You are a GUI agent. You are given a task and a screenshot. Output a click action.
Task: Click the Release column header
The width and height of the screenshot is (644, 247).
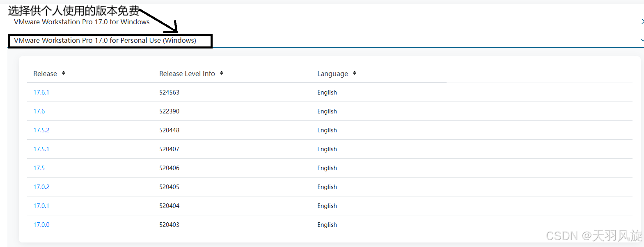[x=45, y=74]
